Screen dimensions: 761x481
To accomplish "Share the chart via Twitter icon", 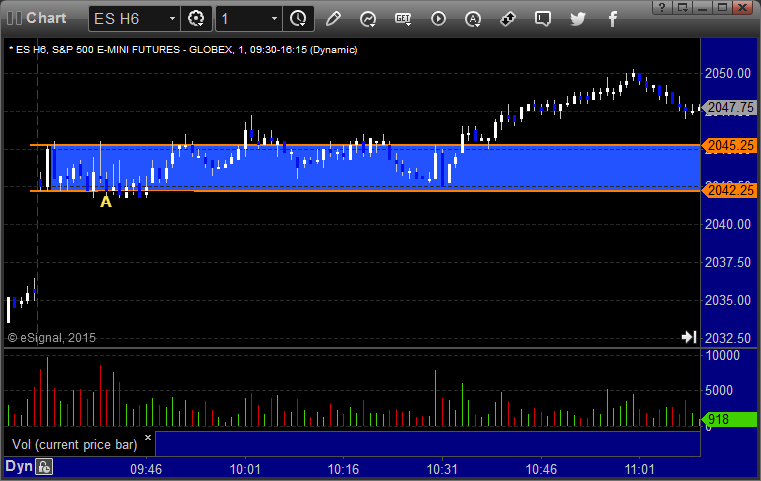I will 578,19.
